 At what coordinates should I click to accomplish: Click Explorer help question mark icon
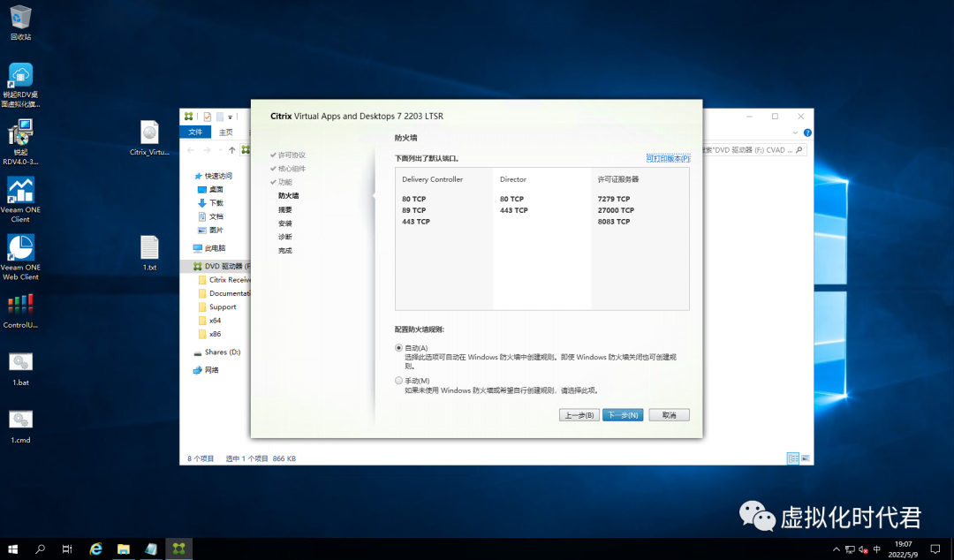[807, 132]
